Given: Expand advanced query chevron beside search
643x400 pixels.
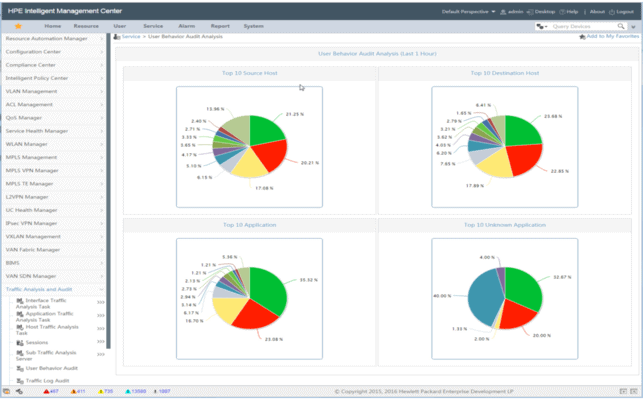Looking at the screenshot, I should [633, 27].
